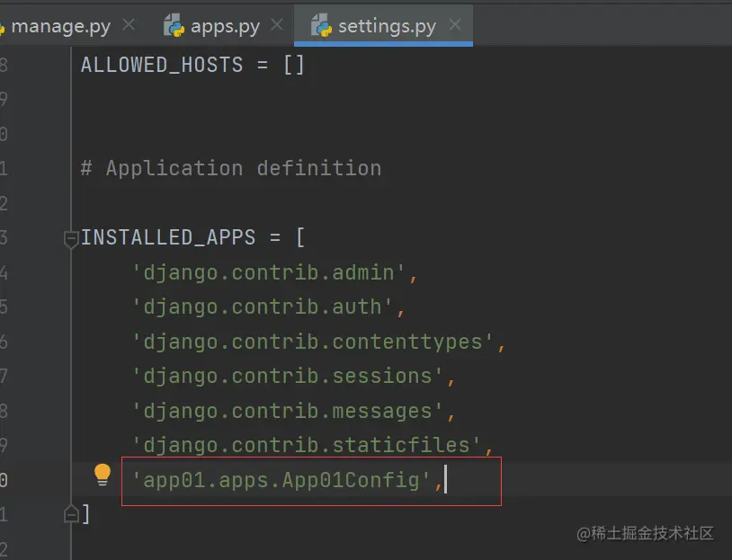Click the fold-end marker beside closing bracket
Screen dimensions: 732x560
click(71, 513)
